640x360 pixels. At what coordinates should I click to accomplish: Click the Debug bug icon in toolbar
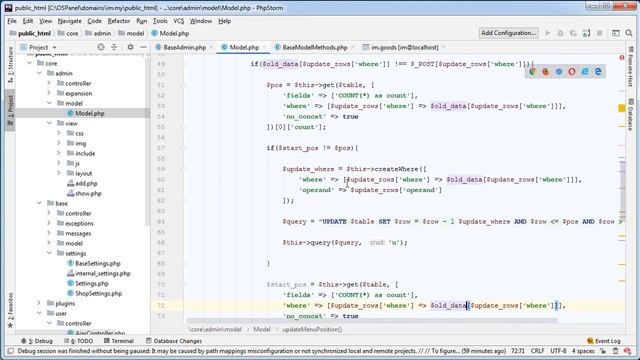[560, 33]
